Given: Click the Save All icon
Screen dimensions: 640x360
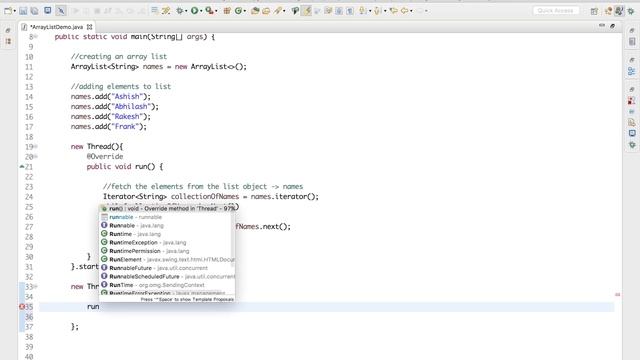Looking at the screenshot, I should click(35, 11).
